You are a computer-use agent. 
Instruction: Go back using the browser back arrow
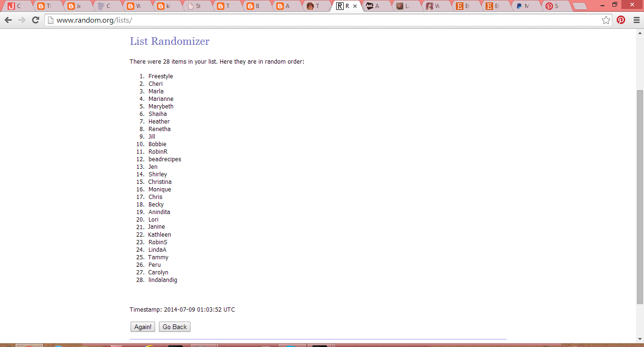[8, 20]
